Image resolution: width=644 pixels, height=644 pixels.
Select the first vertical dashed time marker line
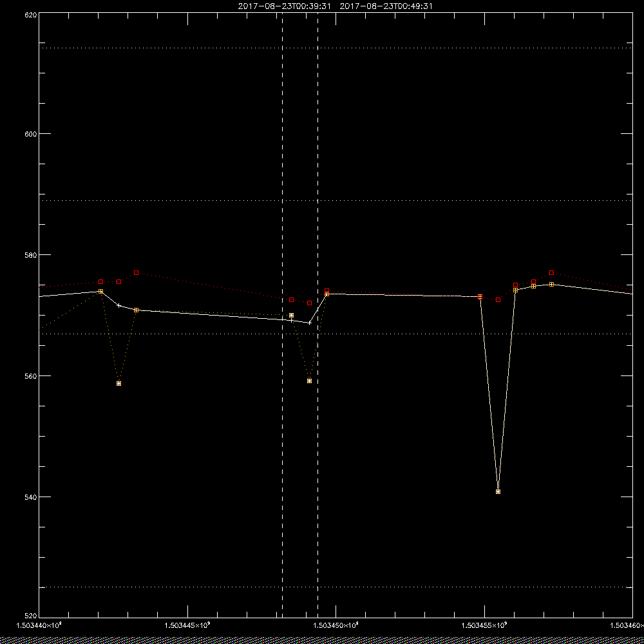coord(282,315)
